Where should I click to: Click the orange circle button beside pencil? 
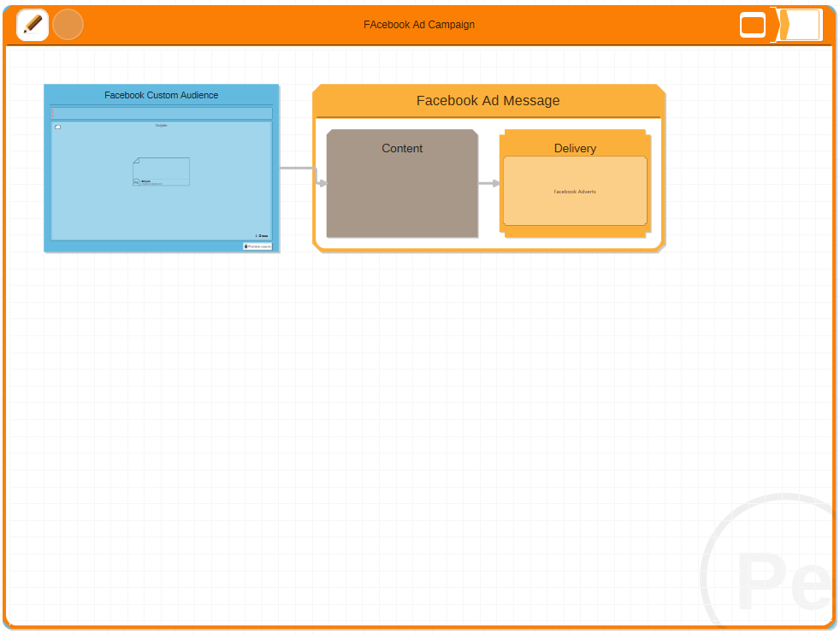click(x=68, y=25)
